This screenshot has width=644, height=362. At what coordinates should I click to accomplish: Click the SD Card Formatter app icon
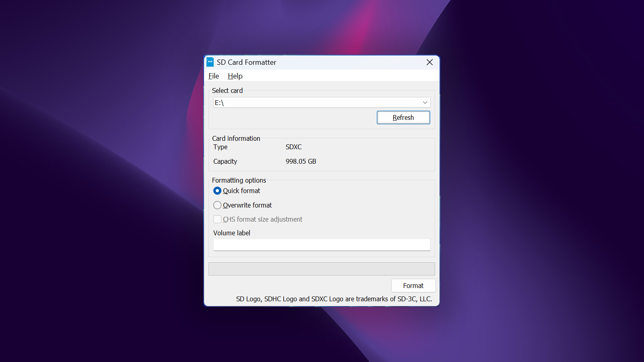(210, 62)
